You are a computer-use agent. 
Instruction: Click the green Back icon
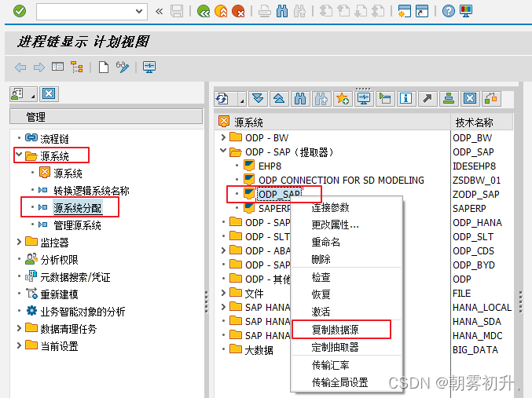point(204,11)
